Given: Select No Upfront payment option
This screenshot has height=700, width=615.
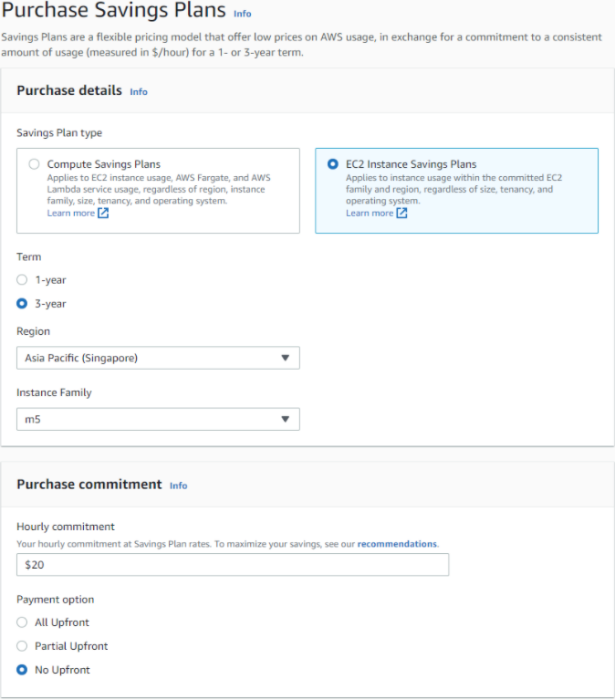Looking at the screenshot, I should (x=22, y=670).
